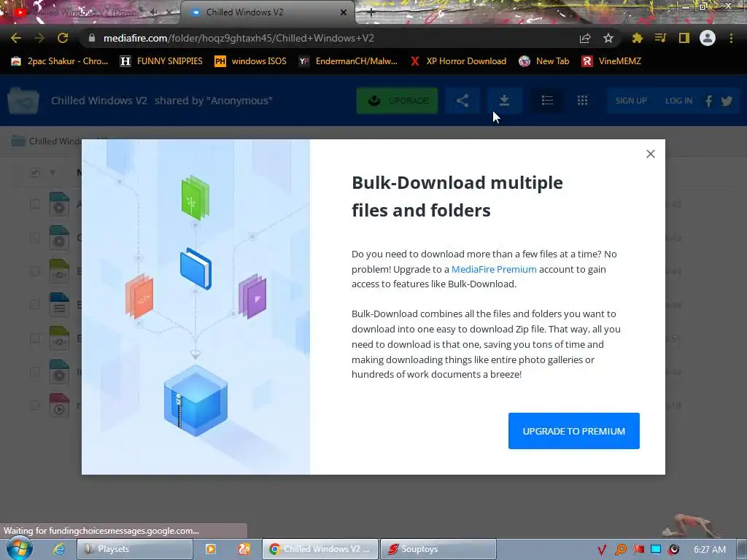Open the New Tab bookmark
This screenshot has height=560, width=747.
544,61
